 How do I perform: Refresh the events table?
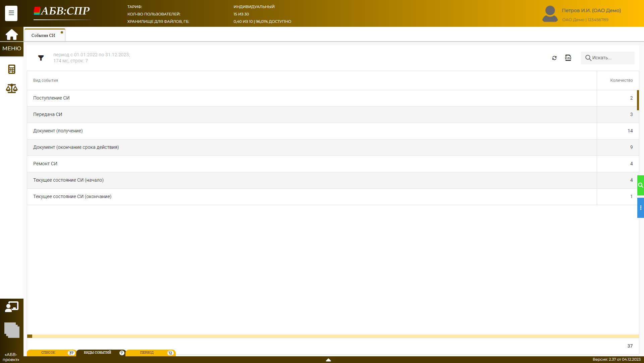[x=554, y=58]
